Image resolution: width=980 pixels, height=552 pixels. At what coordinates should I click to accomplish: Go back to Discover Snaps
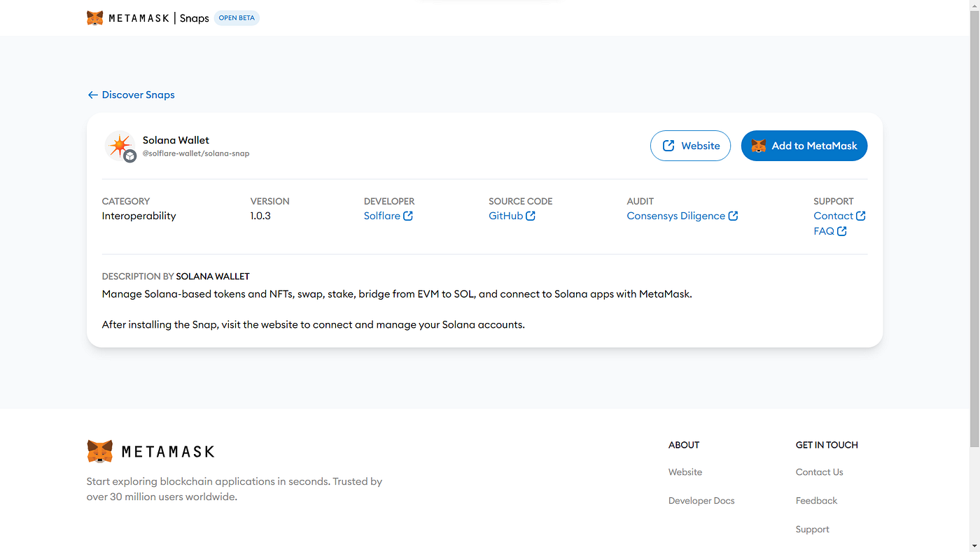pos(131,95)
